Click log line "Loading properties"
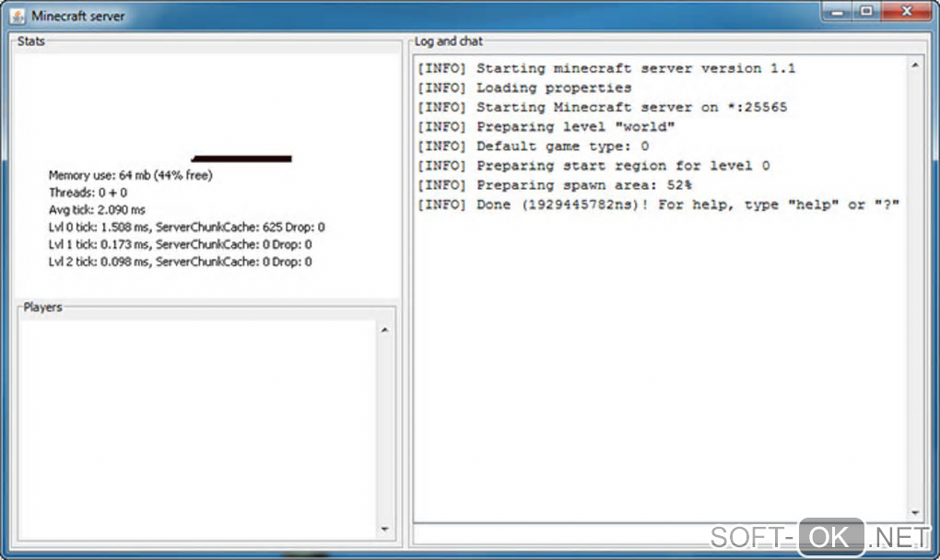Viewport: 940px width, 560px height. (x=524, y=88)
